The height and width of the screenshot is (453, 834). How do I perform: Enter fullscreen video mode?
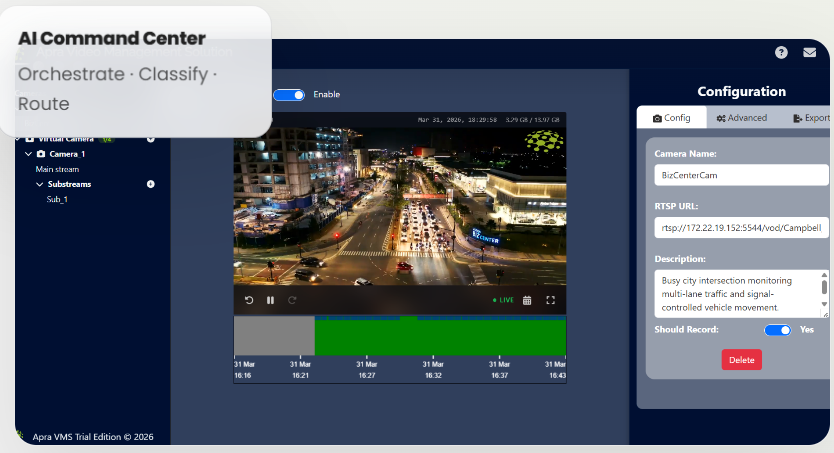tap(551, 300)
